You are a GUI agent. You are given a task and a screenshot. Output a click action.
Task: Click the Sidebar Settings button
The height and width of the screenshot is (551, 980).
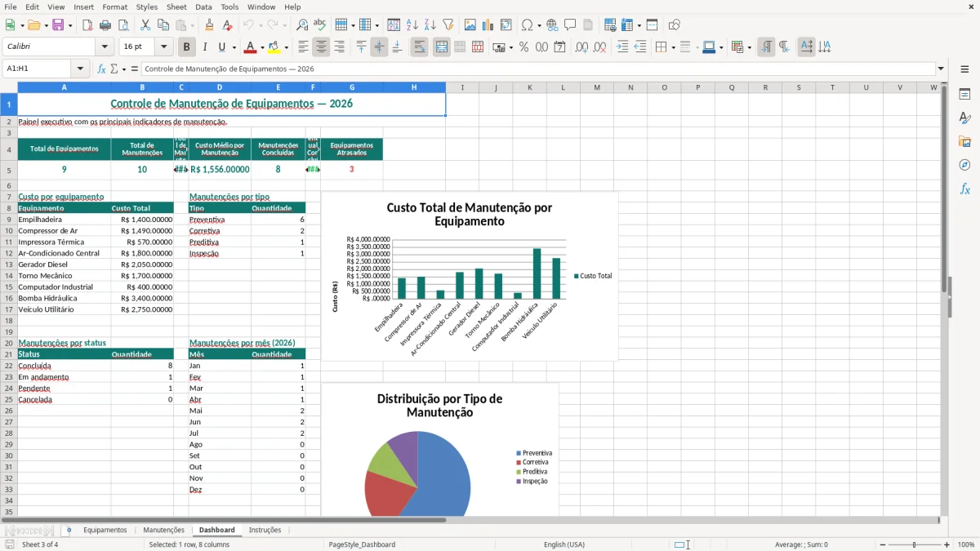(x=964, y=69)
